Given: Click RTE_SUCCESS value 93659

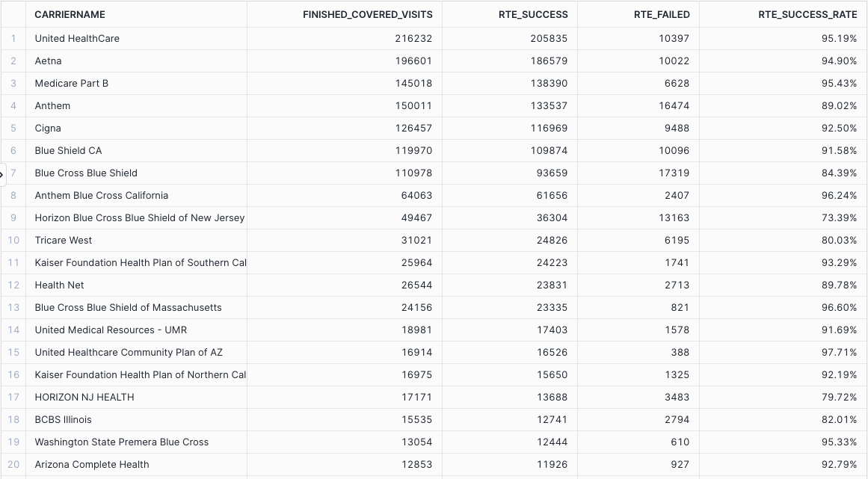Looking at the screenshot, I should [x=552, y=173].
